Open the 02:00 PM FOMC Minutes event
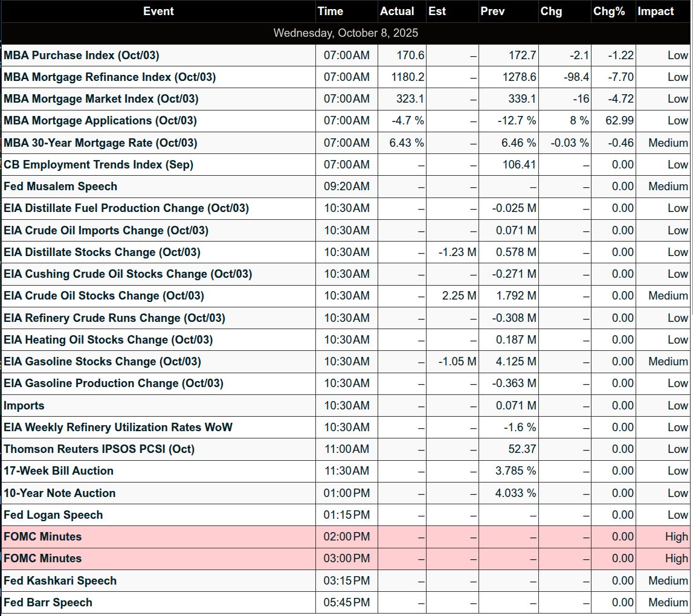Screen dimensions: 693x616 42,537
